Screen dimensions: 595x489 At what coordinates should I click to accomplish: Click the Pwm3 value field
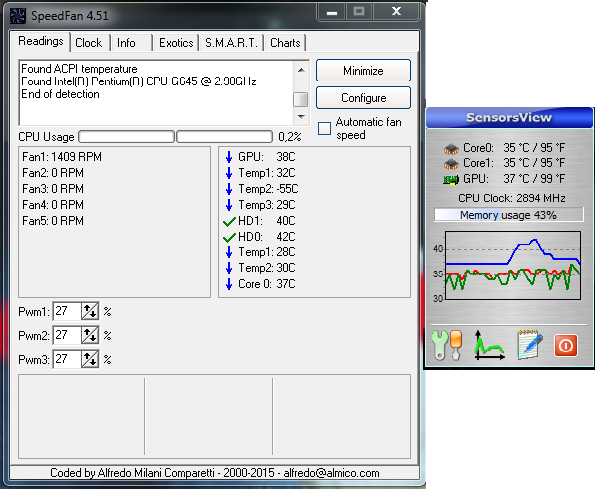click(67, 359)
